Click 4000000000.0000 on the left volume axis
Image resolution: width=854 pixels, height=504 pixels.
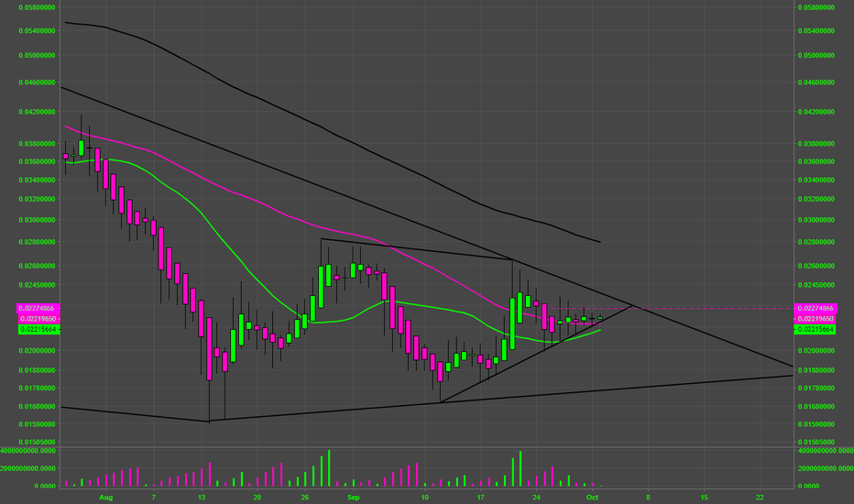[x=28, y=451]
